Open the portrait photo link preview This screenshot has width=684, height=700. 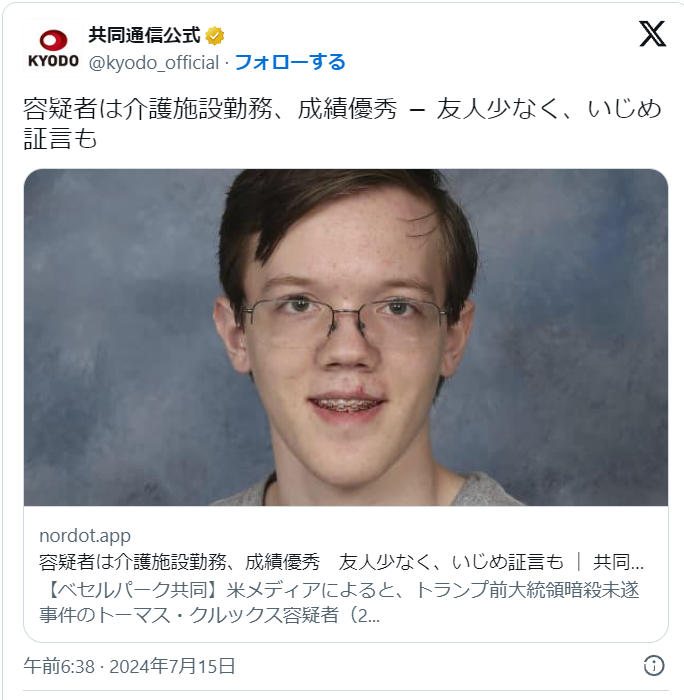346,338
